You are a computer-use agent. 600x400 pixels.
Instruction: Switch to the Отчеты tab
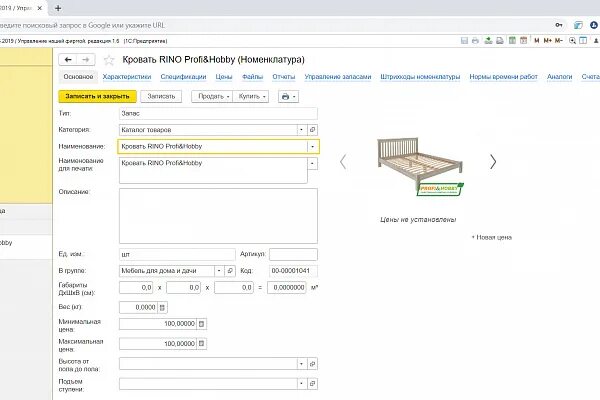pos(284,77)
